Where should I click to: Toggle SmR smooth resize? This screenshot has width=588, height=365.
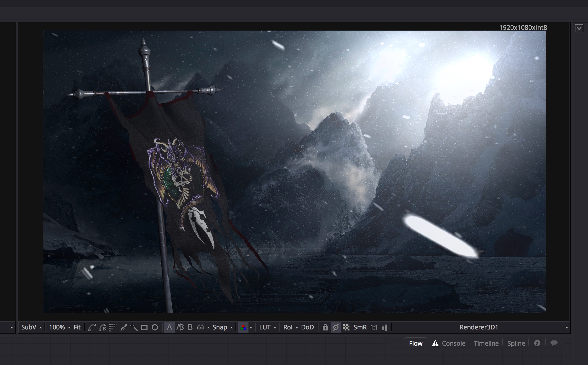(360, 327)
